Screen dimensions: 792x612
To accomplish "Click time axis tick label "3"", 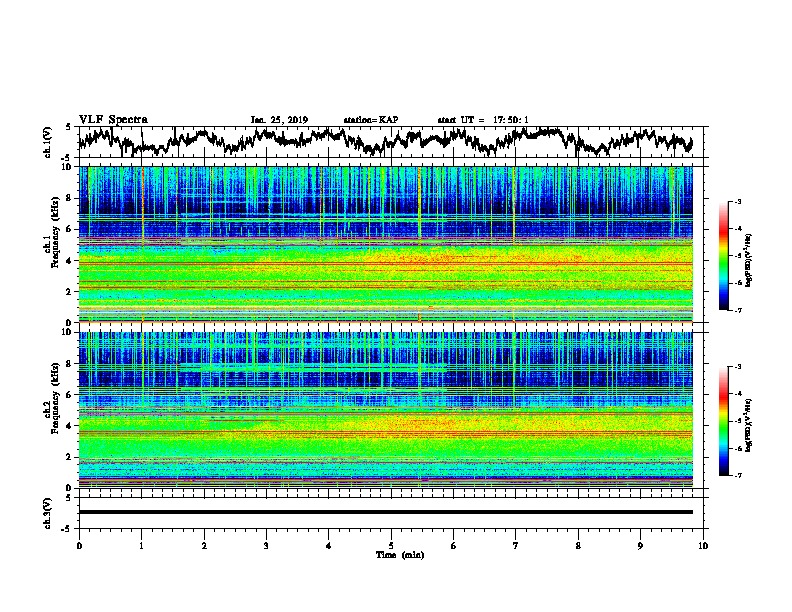I will (266, 546).
